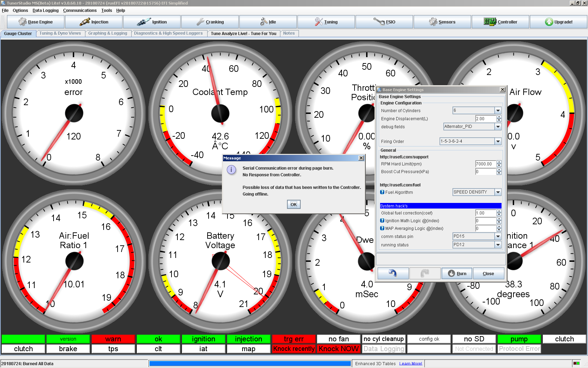Open the Options menu

tap(20, 11)
